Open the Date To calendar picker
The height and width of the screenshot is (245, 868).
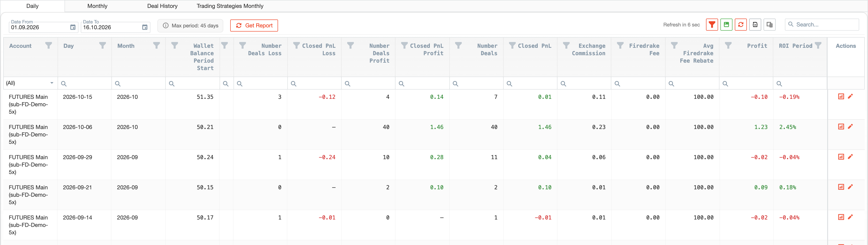[145, 27]
